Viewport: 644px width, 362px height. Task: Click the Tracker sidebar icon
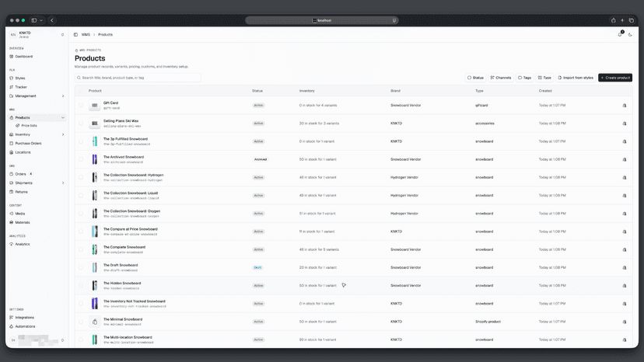[12, 87]
